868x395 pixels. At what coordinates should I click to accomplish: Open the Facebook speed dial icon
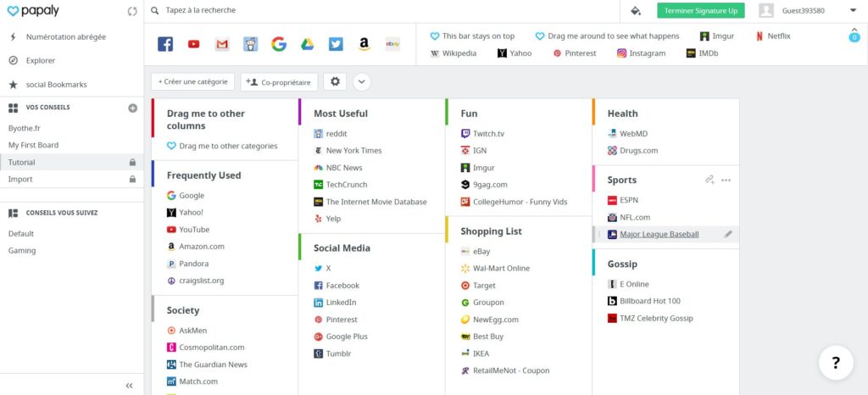pos(165,44)
